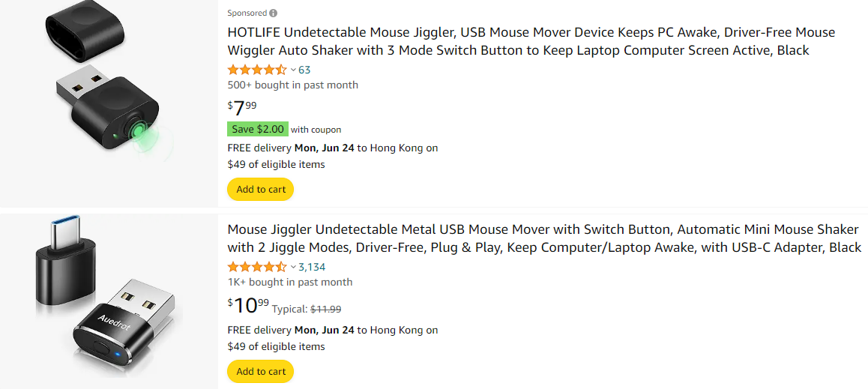The width and height of the screenshot is (868, 389).
Task: Click the Save $2.00 coupon badge
Action: click(258, 129)
